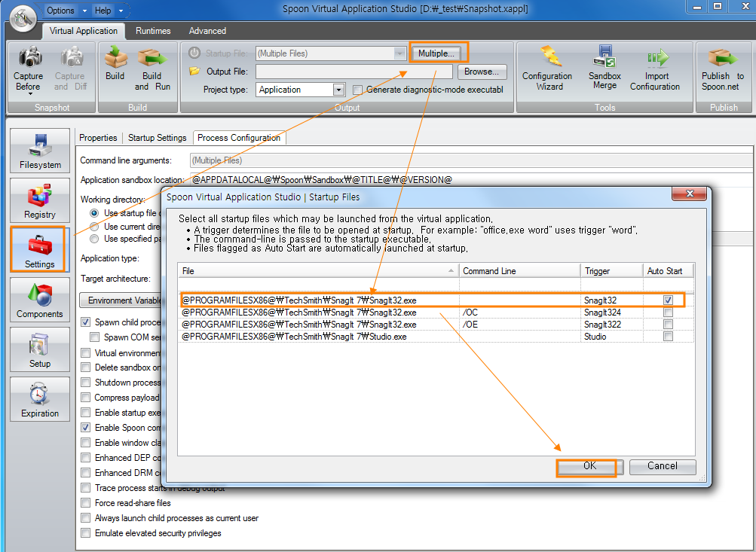Switch to Runtimes ribbon tab
The image size is (756, 552).
153,31
